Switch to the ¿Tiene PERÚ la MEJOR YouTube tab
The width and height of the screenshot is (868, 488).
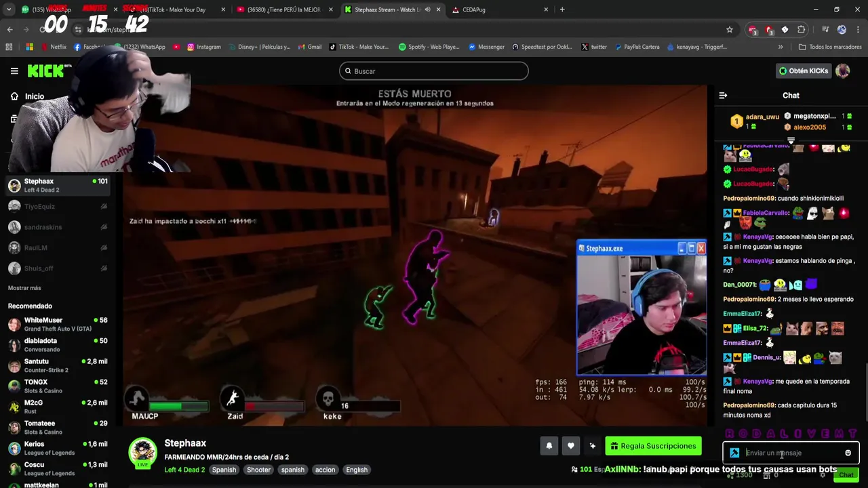click(283, 9)
